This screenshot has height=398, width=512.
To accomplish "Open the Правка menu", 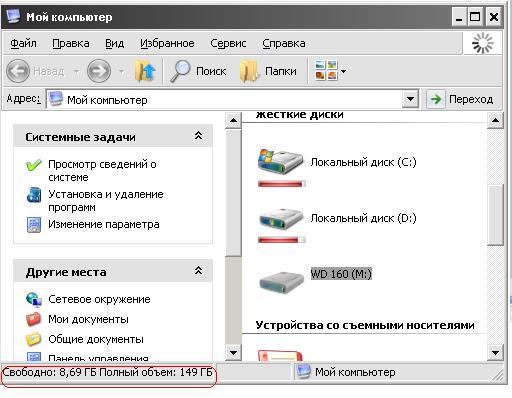I will tap(71, 43).
